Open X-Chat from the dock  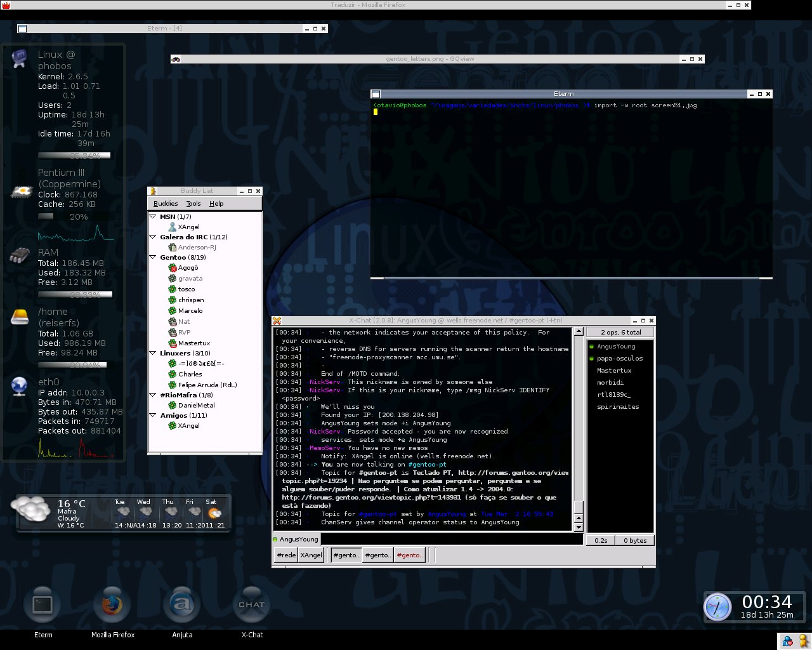[252, 604]
